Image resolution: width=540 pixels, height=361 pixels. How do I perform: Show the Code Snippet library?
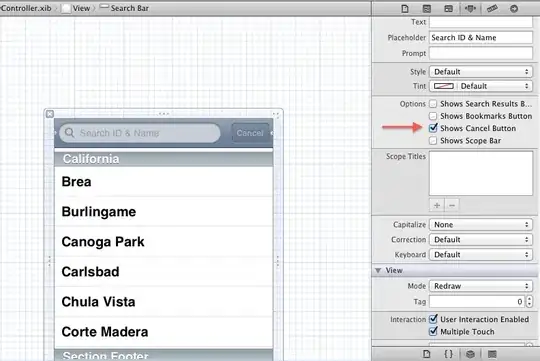pos(448,354)
